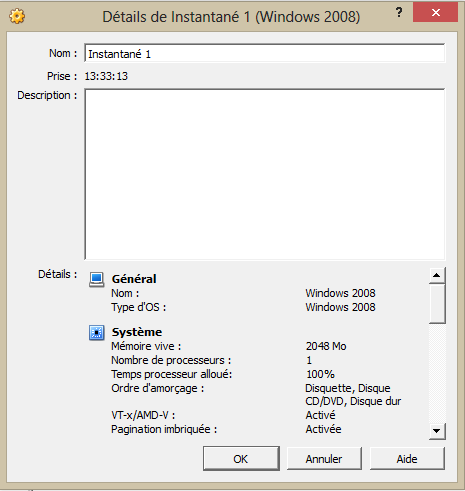Select the Système section heading
Image resolution: width=465 pixels, height=491 pixels.
pos(137,332)
